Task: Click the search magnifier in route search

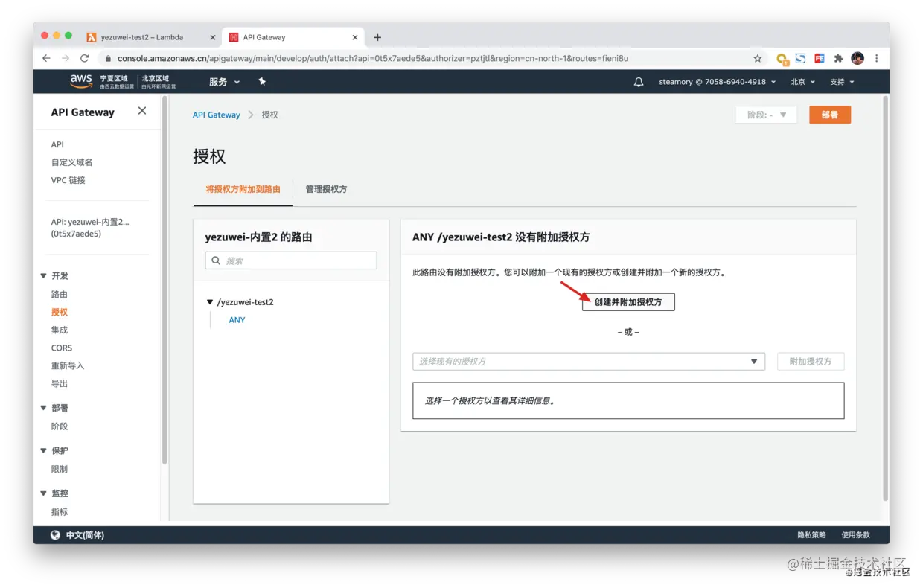Action: (216, 261)
